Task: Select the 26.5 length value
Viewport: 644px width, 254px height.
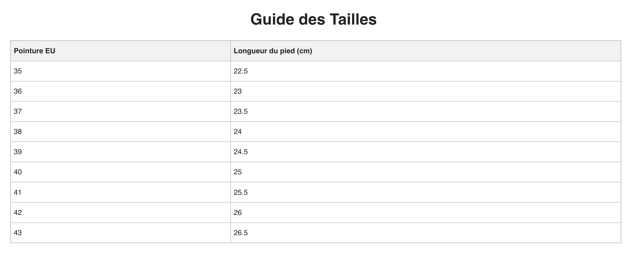Action: point(241,233)
